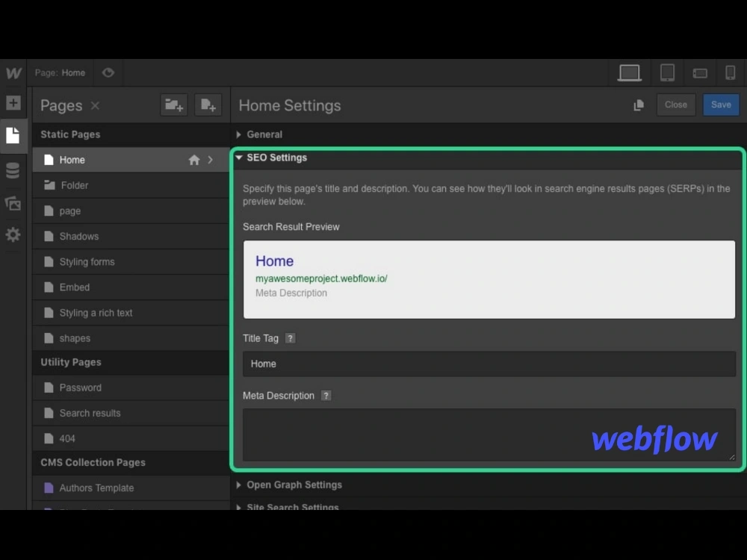
Task: Open the Assets panel icon
Action: 13,203
